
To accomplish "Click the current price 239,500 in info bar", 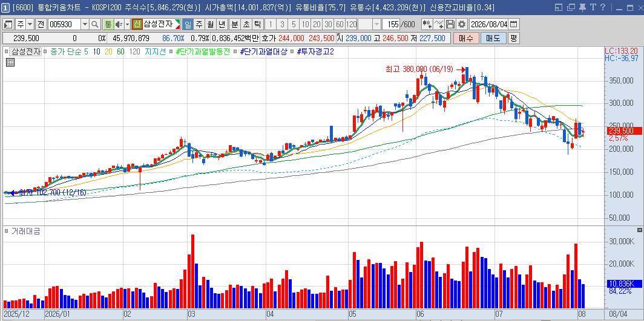I will (26, 38).
